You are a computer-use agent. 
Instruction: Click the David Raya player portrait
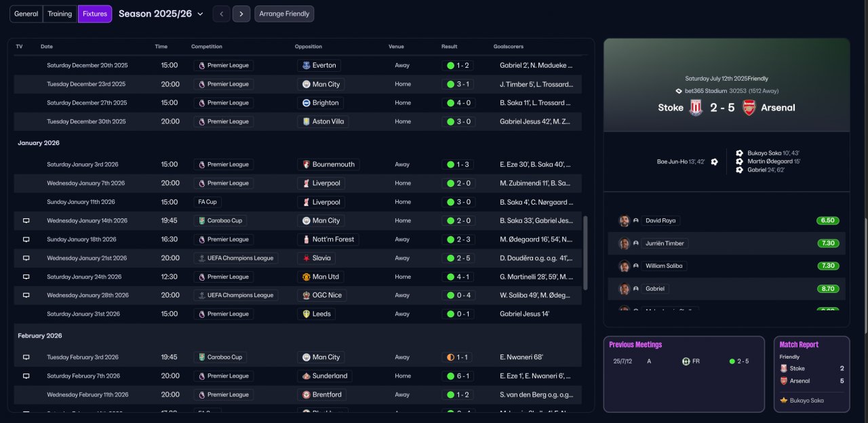(624, 221)
